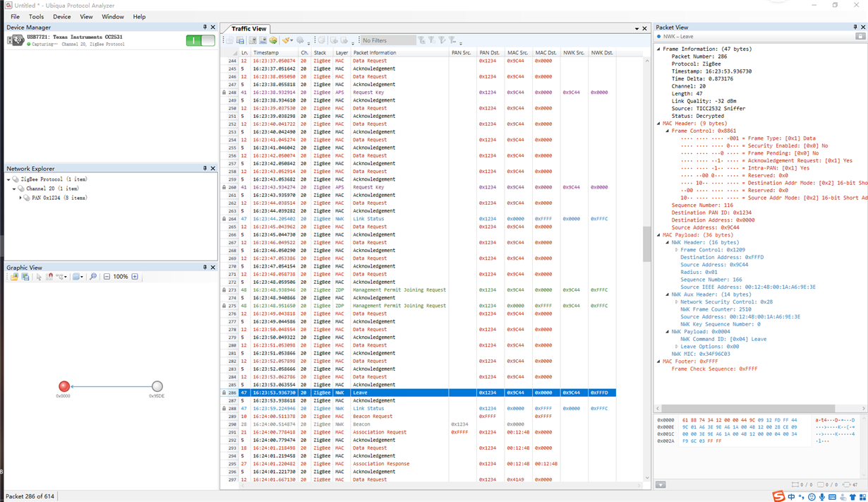Expand the PAN 0x1234 tree node
Image resolution: width=868 pixels, height=502 pixels.
(20, 198)
